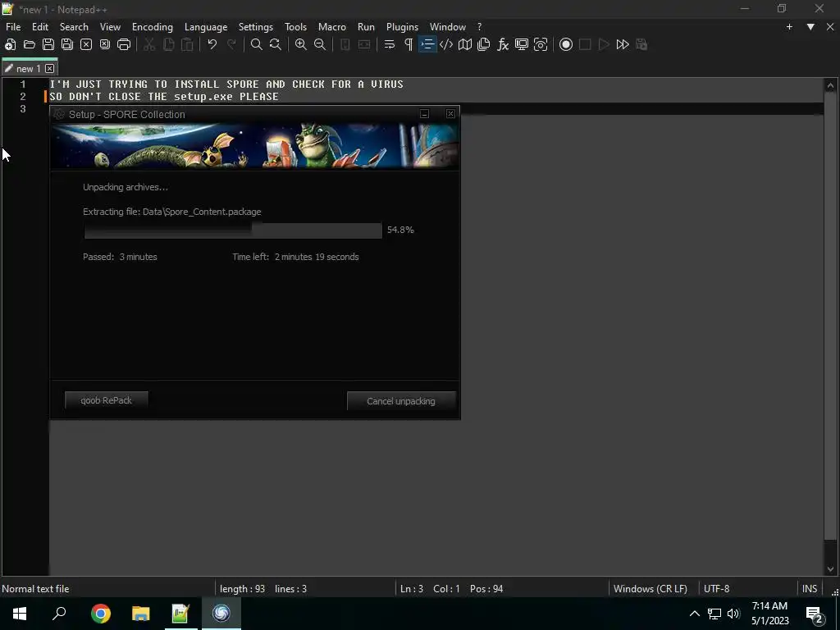Open the Plugins menu

click(x=402, y=27)
